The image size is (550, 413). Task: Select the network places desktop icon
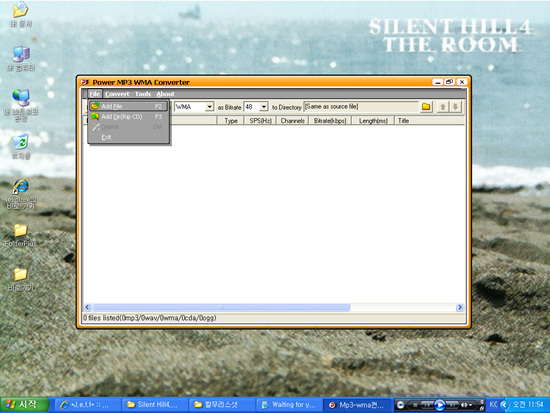tap(21, 105)
